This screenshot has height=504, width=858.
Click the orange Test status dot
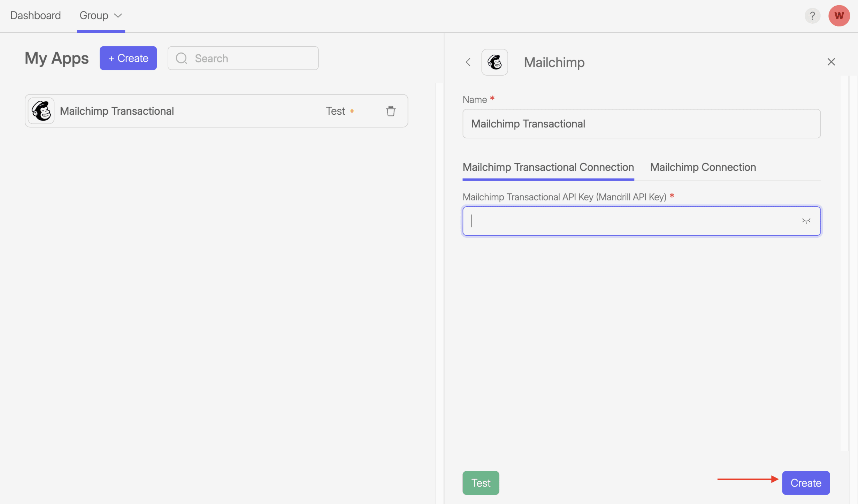[x=352, y=111]
